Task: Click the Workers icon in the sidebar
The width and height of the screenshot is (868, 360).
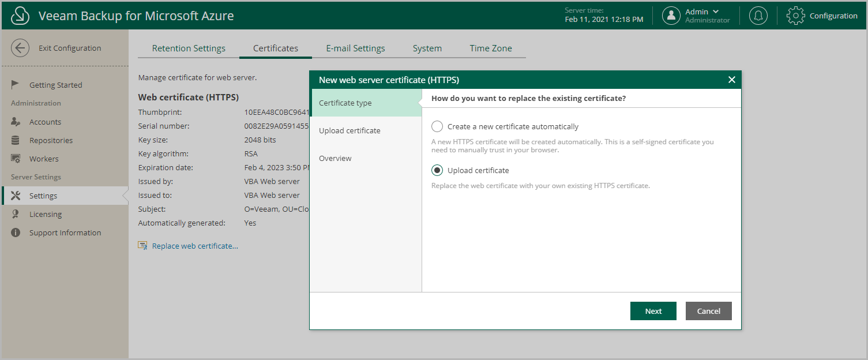Action: coord(16,159)
